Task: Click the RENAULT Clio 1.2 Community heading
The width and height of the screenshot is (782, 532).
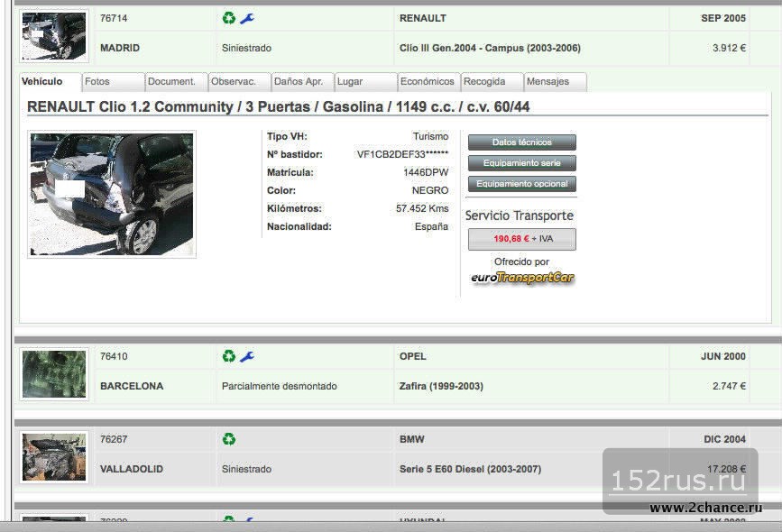Action: [279, 106]
